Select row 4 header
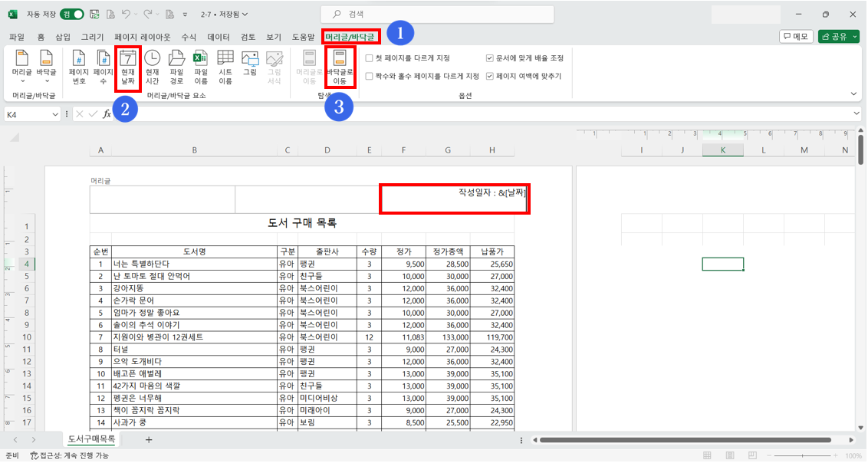The image size is (868, 463). 27,264
